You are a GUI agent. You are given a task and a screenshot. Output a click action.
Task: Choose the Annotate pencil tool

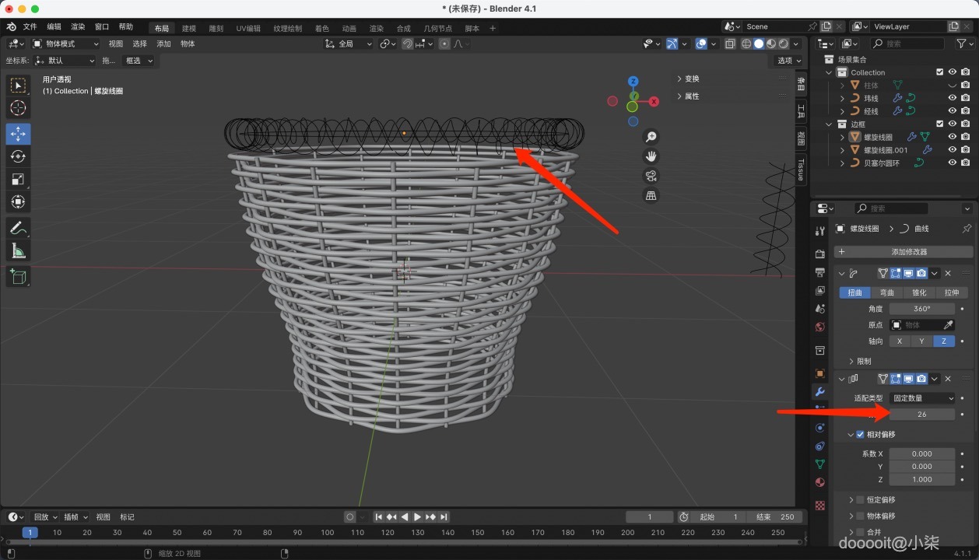tap(18, 228)
